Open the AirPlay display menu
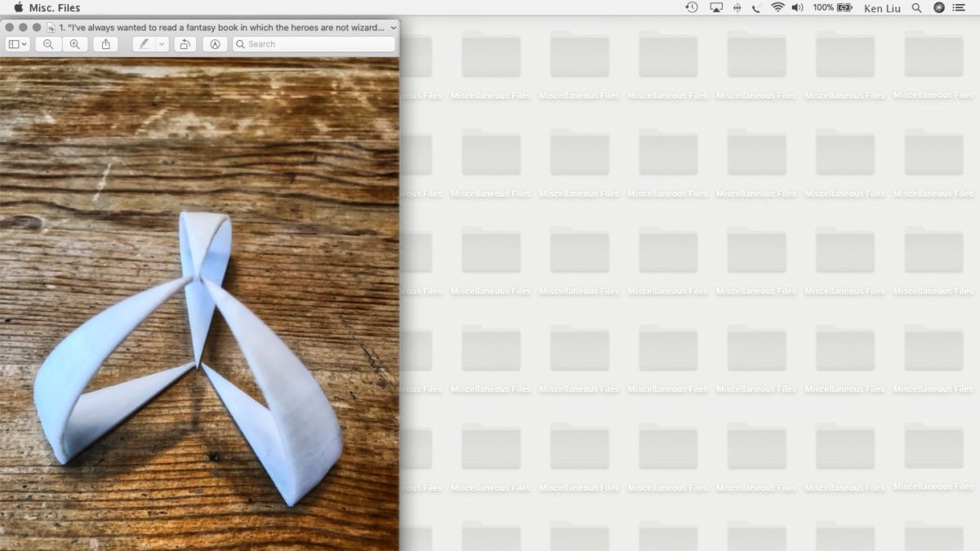 (716, 7)
